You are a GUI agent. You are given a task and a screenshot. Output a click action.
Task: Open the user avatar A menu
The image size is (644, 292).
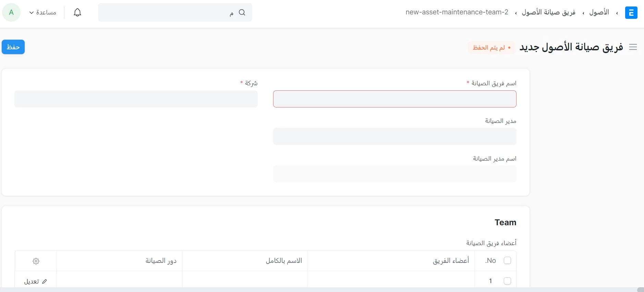pyautogui.click(x=11, y=12)
